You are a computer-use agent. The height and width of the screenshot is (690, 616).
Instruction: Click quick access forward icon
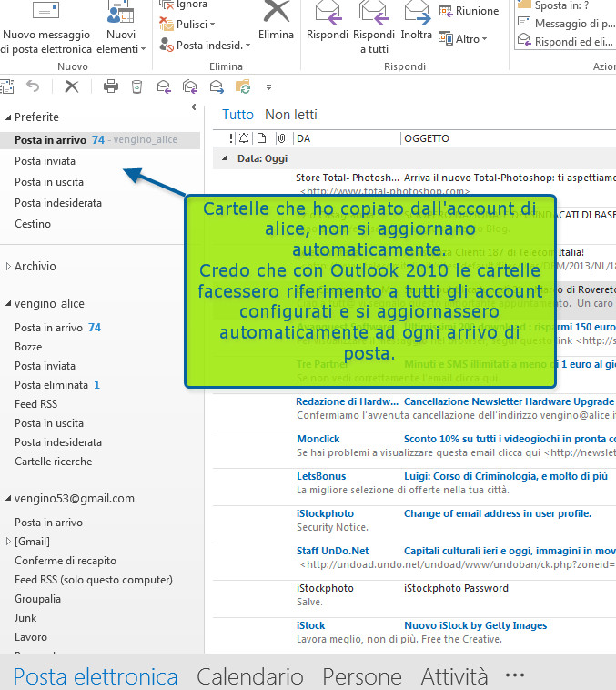click(x=217, y=86)
